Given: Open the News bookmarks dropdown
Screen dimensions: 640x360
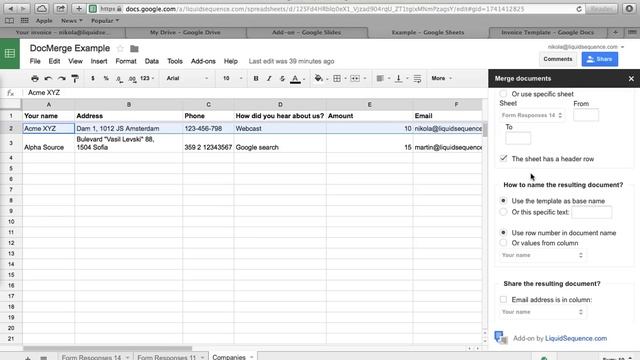Looking at the screenshot, I should (x=71, y=20).
